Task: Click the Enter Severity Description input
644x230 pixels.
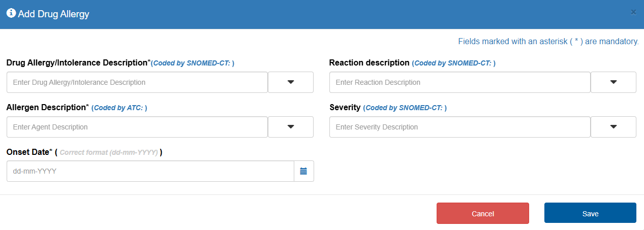Action: [459, 127]
